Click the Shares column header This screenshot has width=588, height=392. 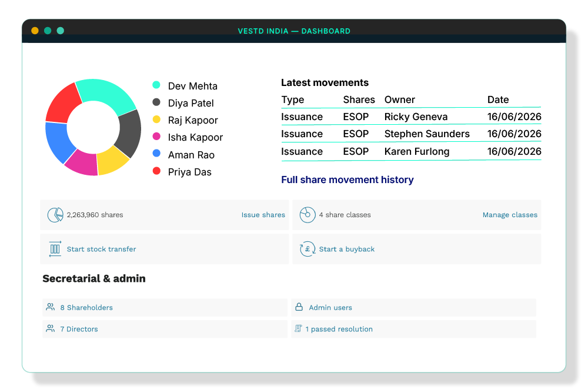point(359,99)
